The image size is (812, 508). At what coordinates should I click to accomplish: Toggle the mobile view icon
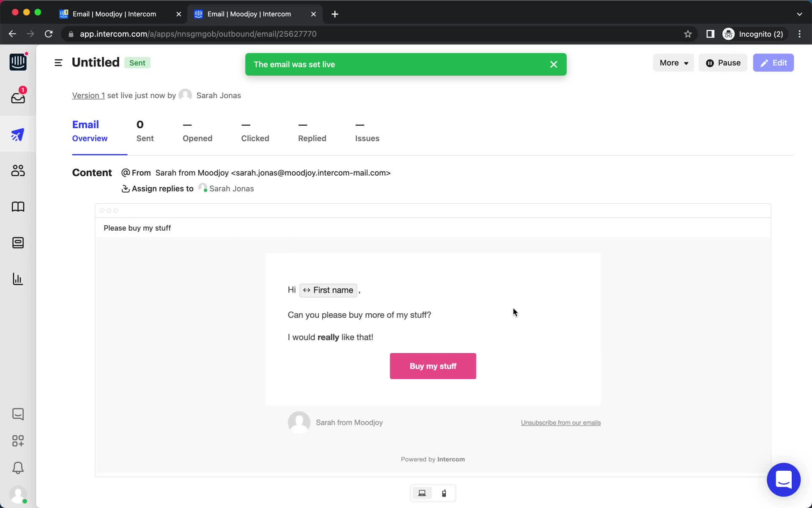[x=444, y=492]
